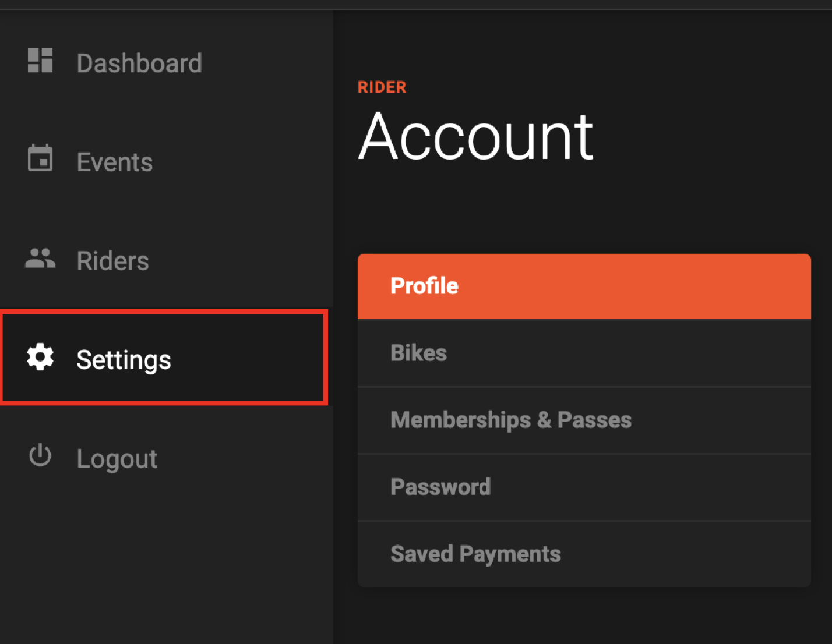Click the Events calendar icon
Screen dimensions: 832x644
[40, 158]
